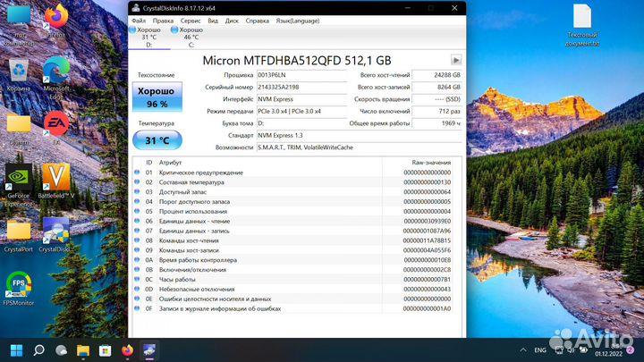Open the Язык(Language) menu
The width and height of the screenshot is (644, 362).
pos(297,21)
